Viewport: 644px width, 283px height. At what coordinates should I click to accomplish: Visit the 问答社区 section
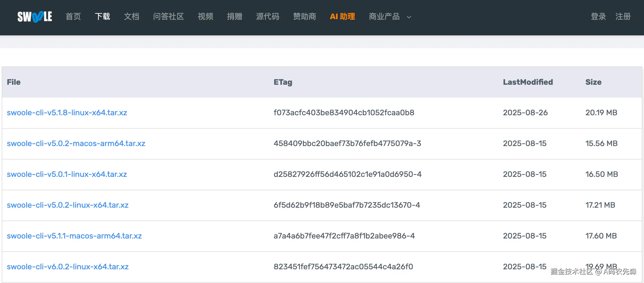point(169,17)
